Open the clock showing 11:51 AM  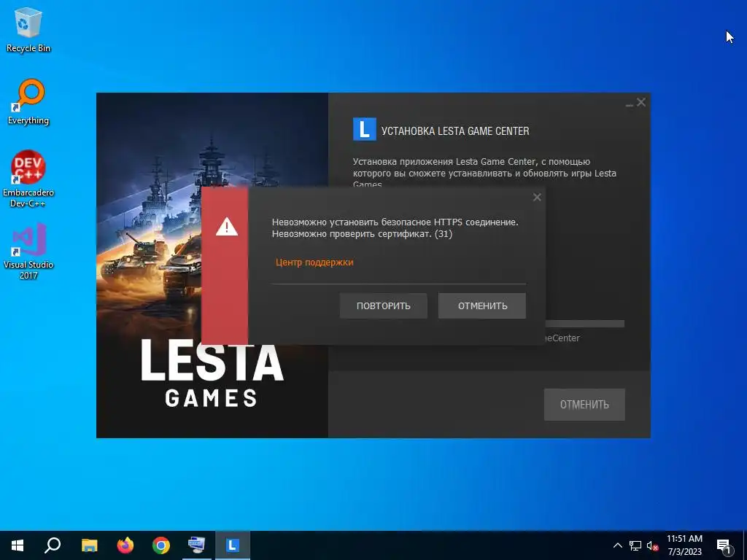click(x=684, y=545)
